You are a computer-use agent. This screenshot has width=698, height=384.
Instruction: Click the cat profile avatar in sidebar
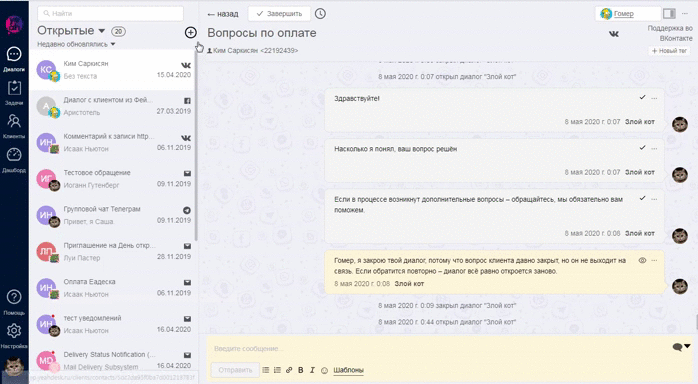coord(14,368)
